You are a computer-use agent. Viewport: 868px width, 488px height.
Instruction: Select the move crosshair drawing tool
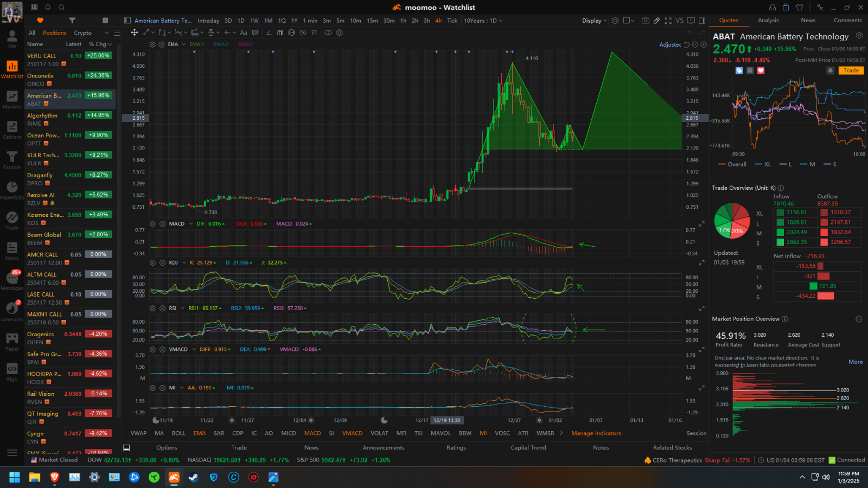point(134,33)
